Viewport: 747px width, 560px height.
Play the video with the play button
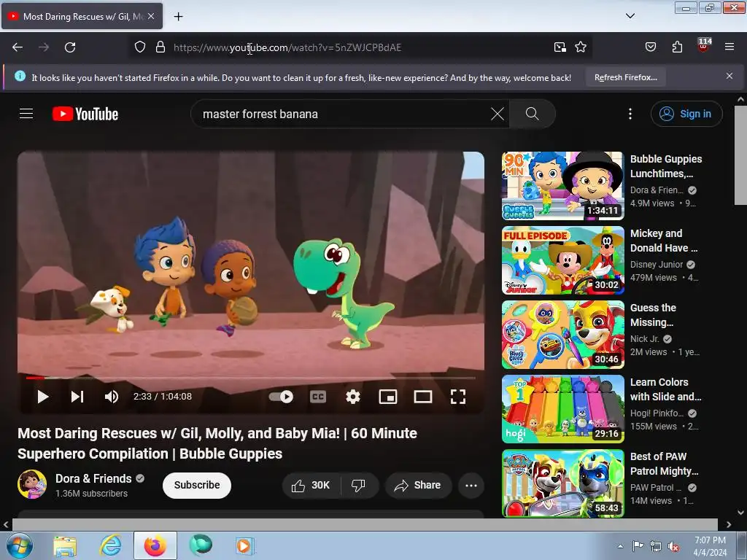tap(43, 397)
